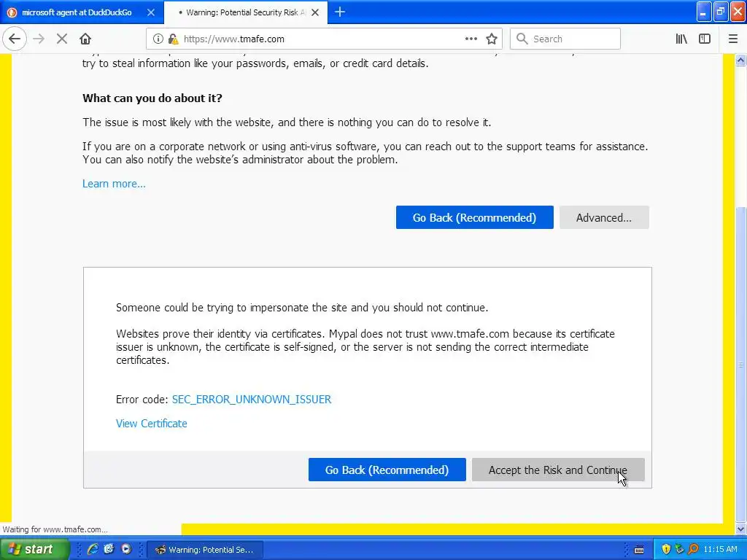747x560 pixels.
Task: Click the 'What can you do about it?' heading
Action: pos(152,98)
